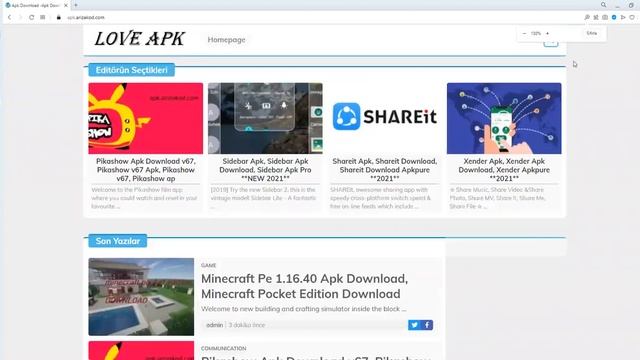Image resolution: width=640 pixels, height=360 pixels.
Task: Go back to the previous page
Action: coord(9,18)
